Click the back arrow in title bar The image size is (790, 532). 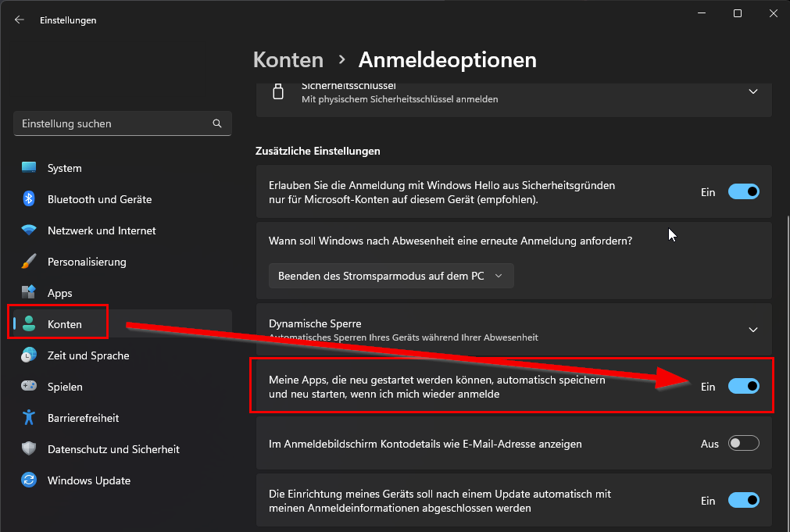pos(20,20)
